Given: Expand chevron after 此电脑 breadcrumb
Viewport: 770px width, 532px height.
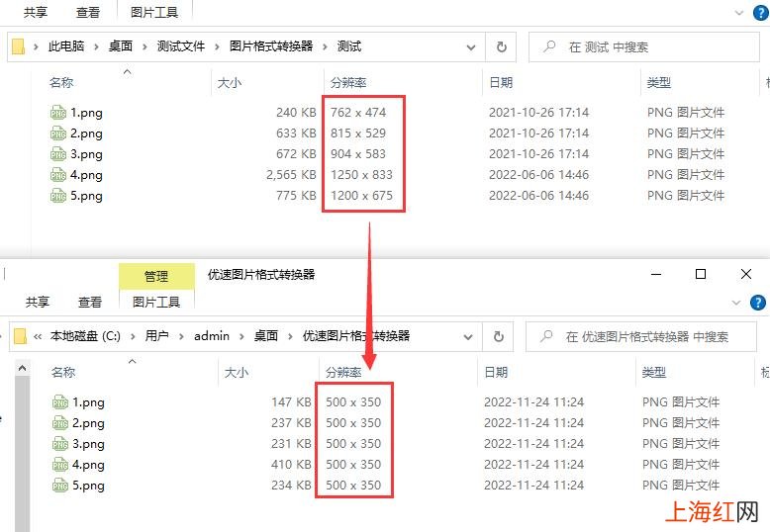Looking at the screenshot, I should tap(96, 47).
